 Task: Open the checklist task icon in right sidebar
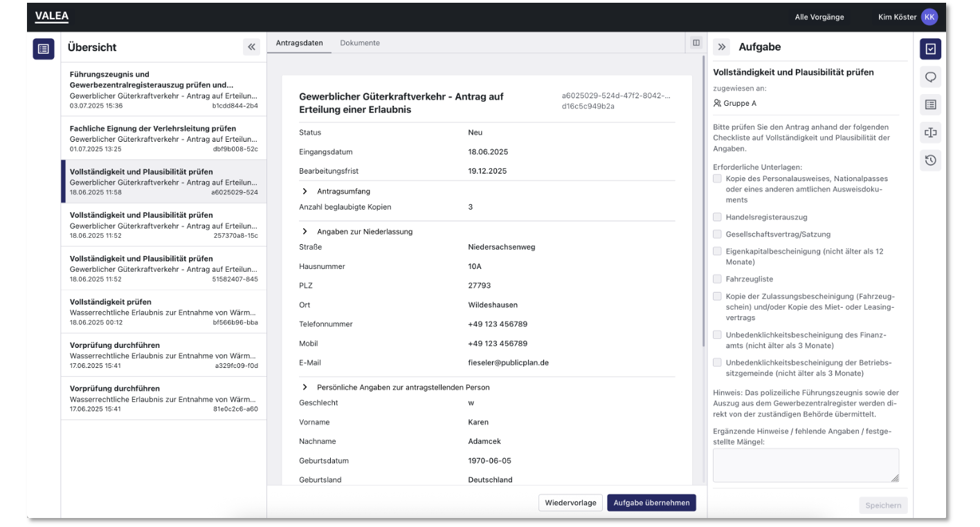pos(930,48)
